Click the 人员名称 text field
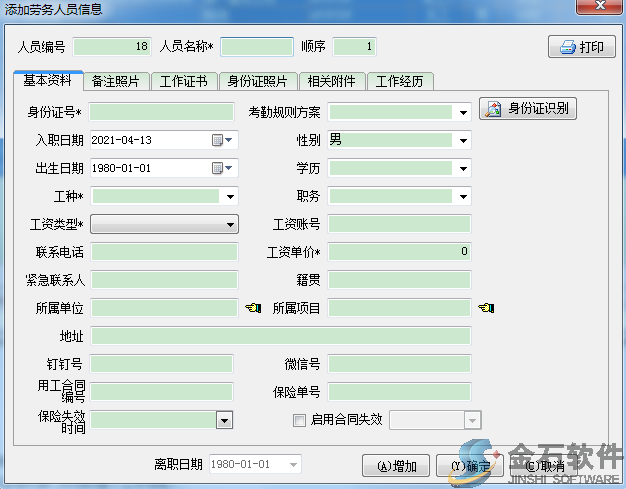Viewport: 626px width, 489px height. coord(256,47)
